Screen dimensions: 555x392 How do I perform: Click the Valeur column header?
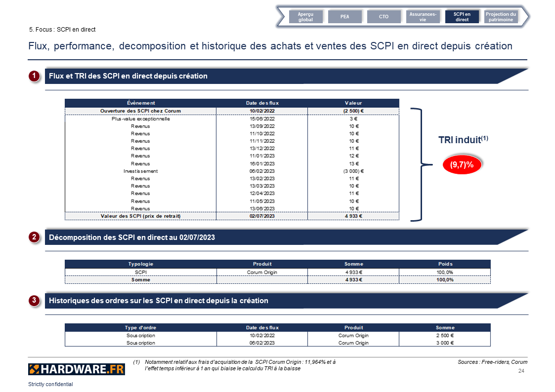click(353, 103)
